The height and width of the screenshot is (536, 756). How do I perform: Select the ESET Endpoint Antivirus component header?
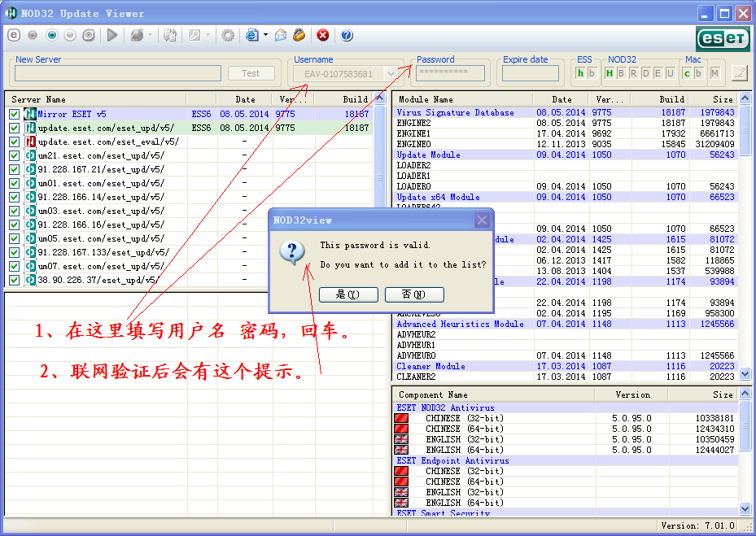coord(565,460)
